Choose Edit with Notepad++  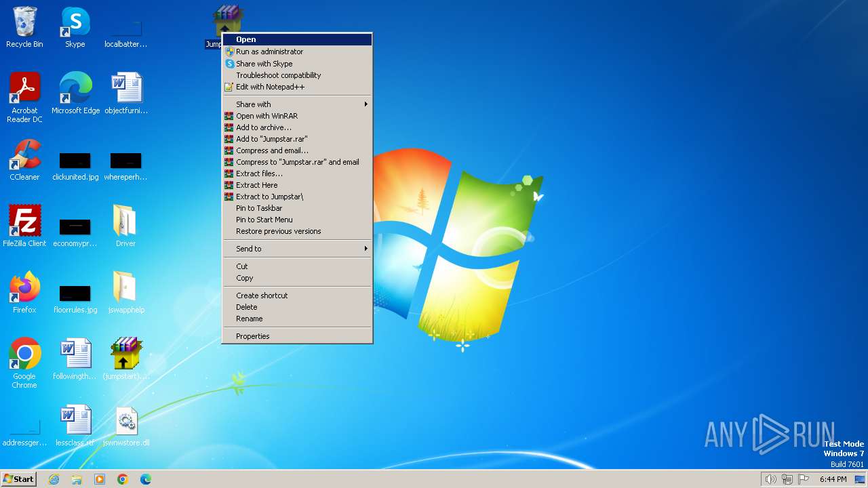[298, 87]
